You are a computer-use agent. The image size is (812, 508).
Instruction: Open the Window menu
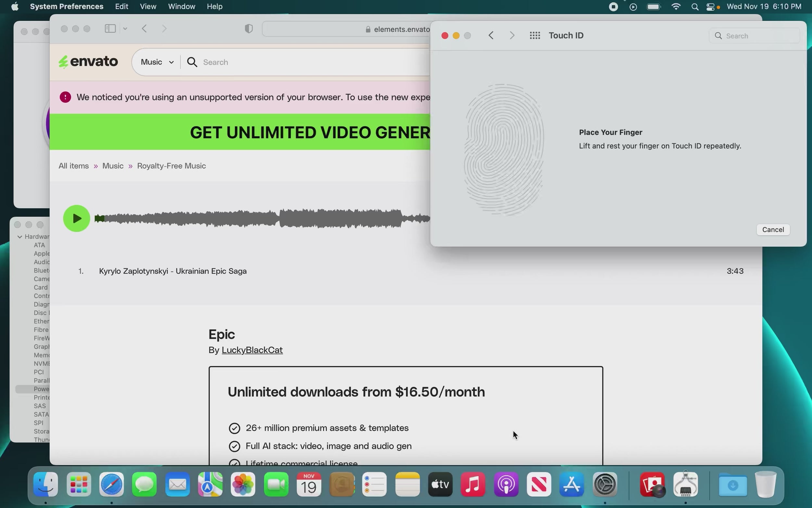point(181,7)
